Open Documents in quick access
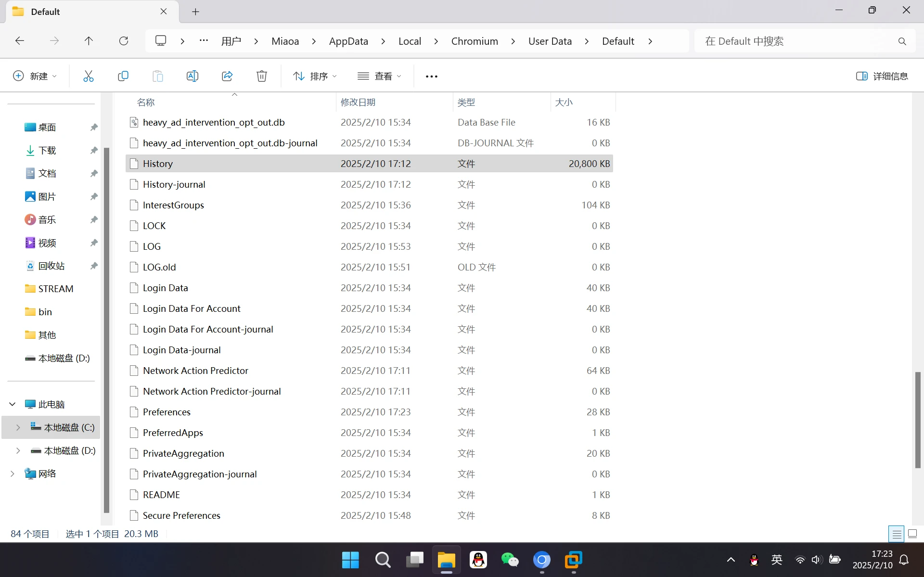 coord(47,173)
